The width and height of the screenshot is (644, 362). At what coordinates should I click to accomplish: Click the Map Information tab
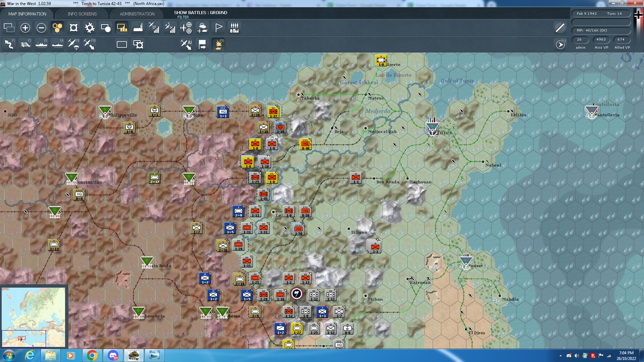pyautogui.click(x=27, y=14)
